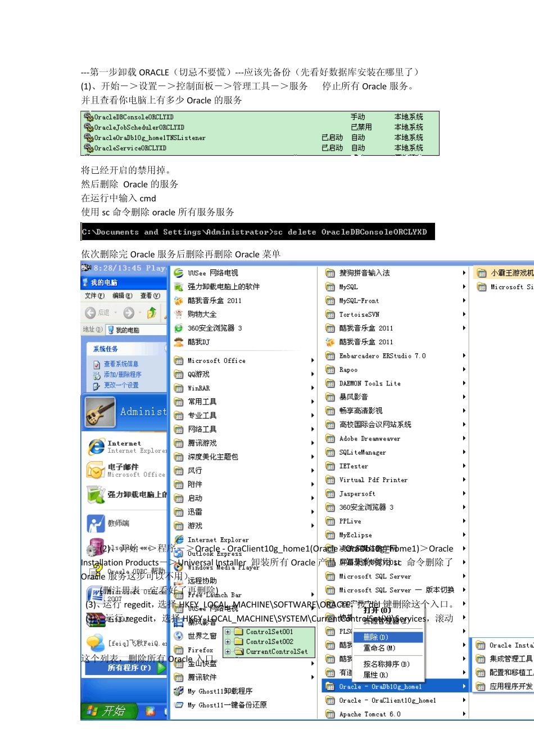Viewport: 534px width, 756px height.
Task: Expand the CurrentControlSet registry node
Action: click(228, 652)
